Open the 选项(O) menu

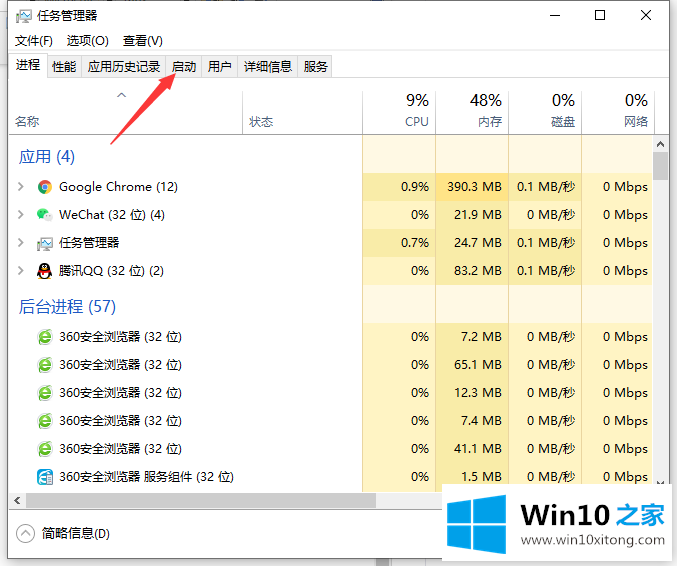pyautogui.click(x=88, y=41)
